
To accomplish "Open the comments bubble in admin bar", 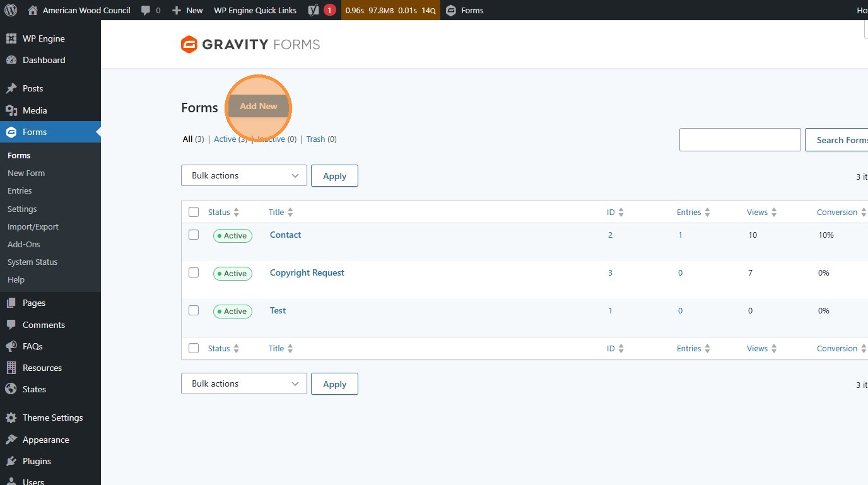I will point(146,11).
